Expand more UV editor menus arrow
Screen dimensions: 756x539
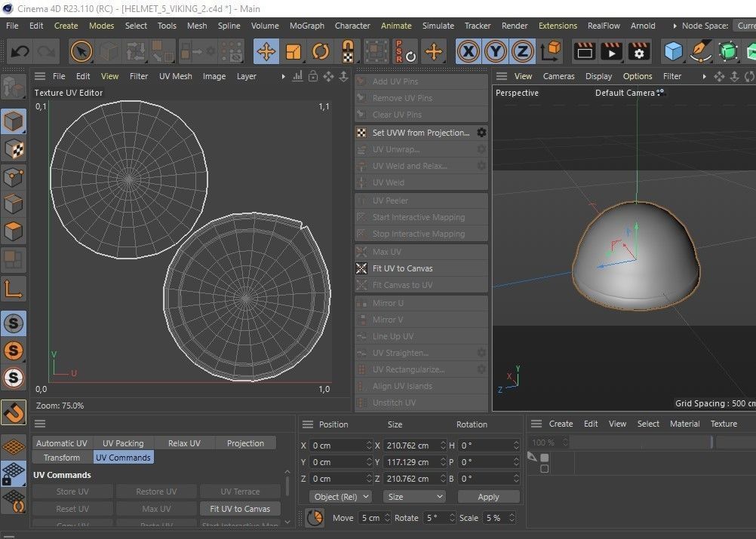283,76
